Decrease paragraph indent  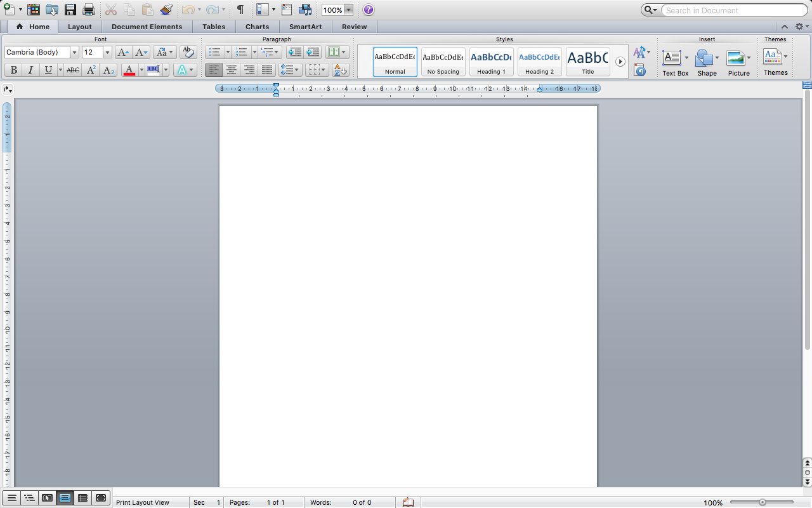(x=294, y=52)
